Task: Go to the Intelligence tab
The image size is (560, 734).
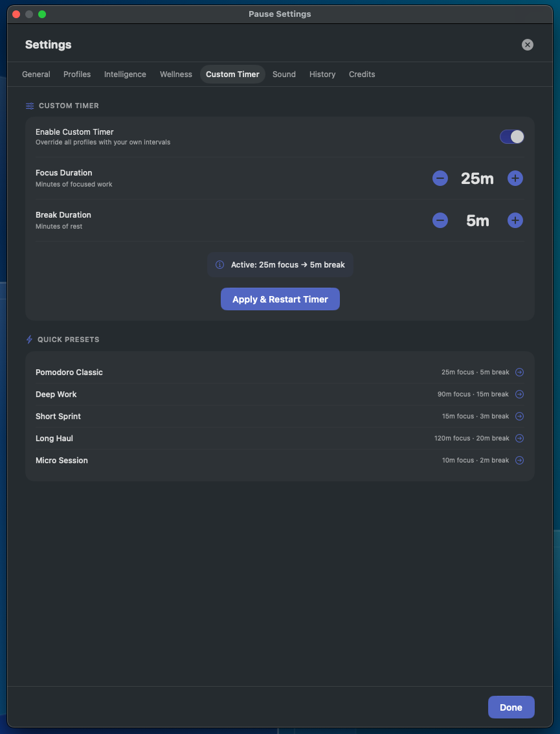Action: [x=125, y=74]
